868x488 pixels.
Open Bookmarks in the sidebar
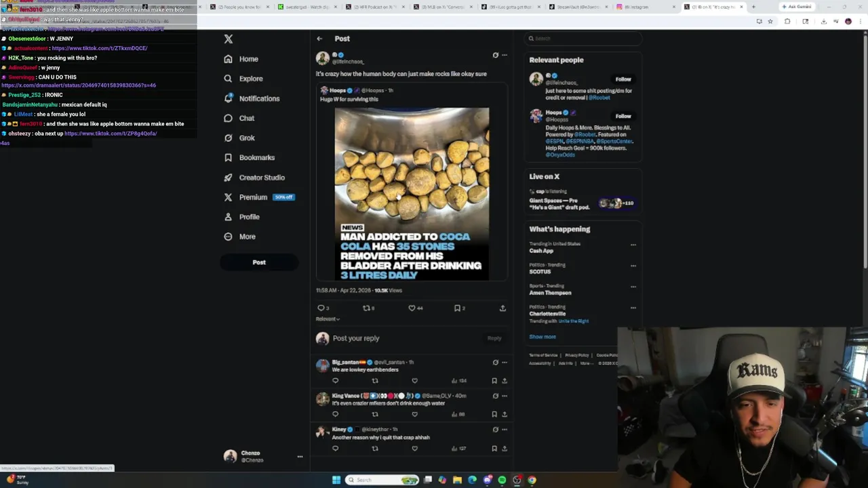(x=249, y=157)
